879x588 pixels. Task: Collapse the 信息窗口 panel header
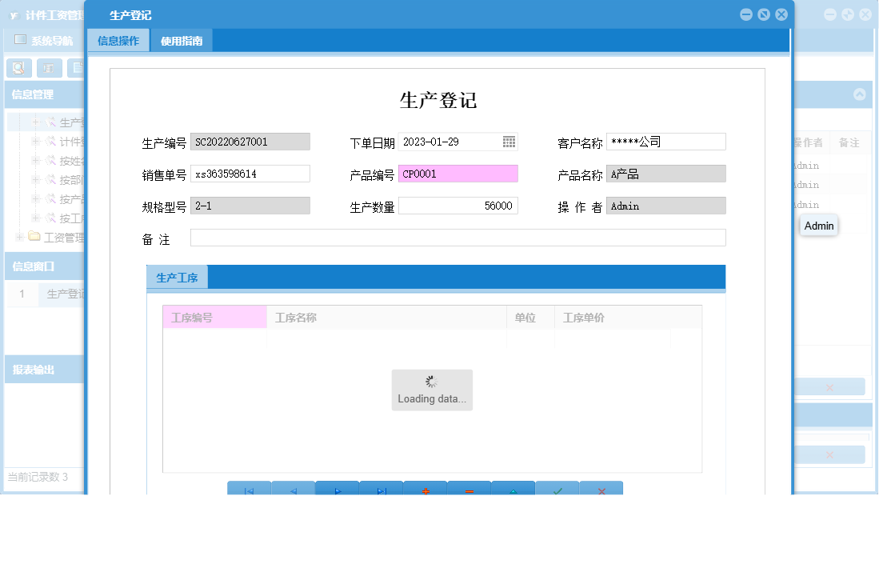coord(32,267)
